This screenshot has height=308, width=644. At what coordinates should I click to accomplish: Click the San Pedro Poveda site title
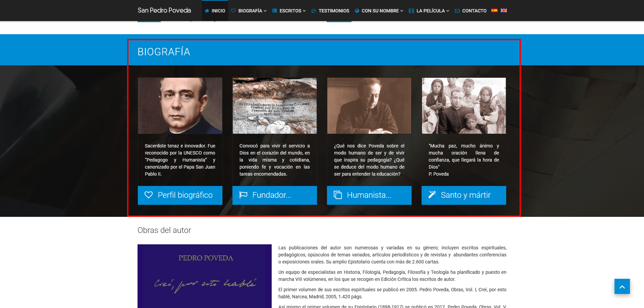point(164,10)
